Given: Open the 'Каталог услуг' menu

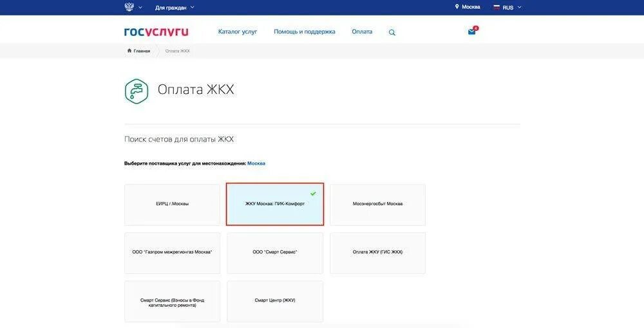Looking at the screenshot, I should coord(238,32).
